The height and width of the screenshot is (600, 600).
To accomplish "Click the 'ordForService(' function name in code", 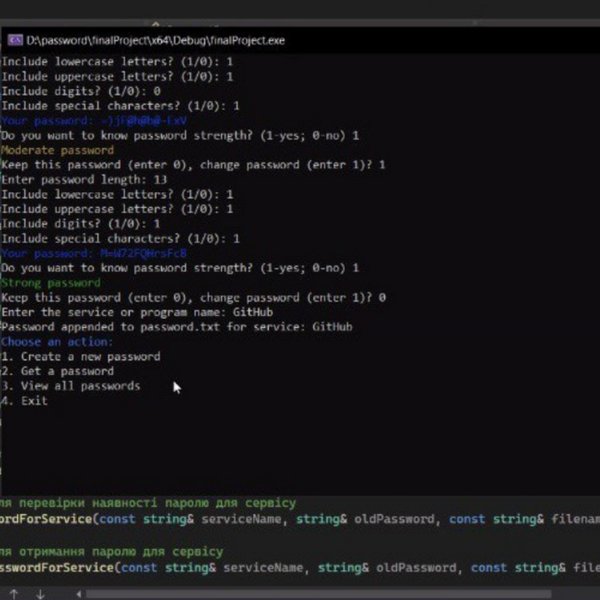I will 49,519.
